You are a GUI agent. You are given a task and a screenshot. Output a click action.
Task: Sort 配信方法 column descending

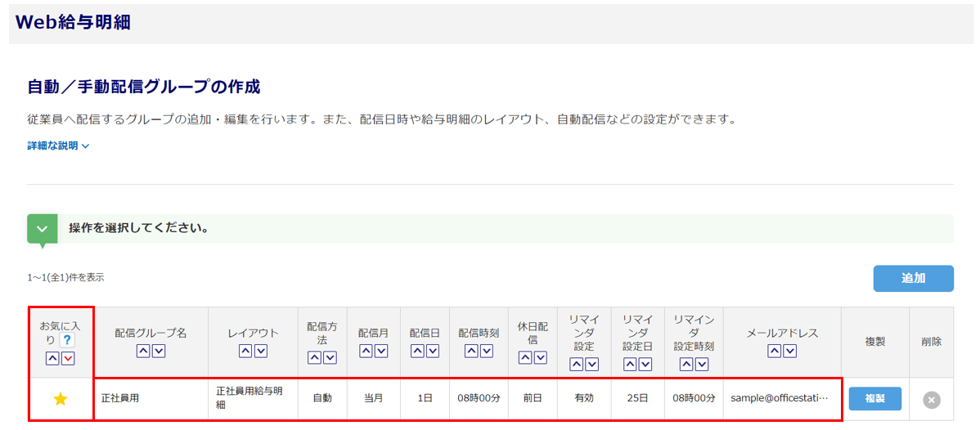330,357
